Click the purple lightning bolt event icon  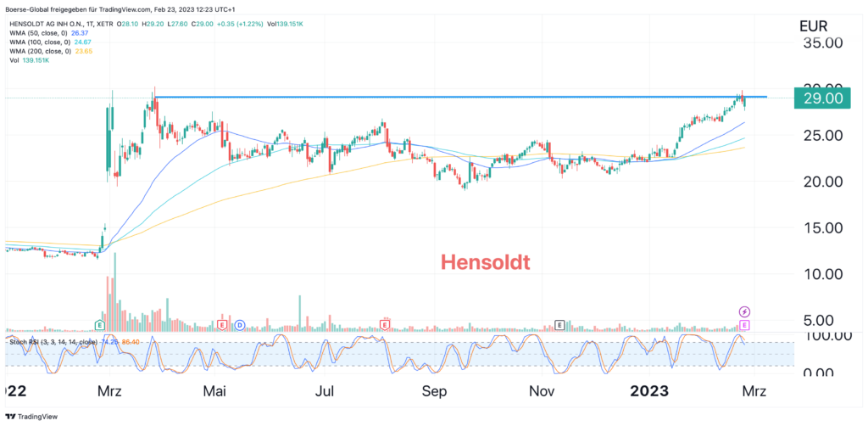pyautogui.click(x=745, y=311)
